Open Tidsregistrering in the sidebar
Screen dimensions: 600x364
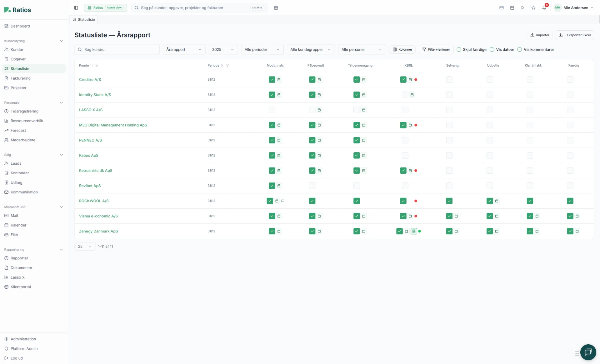tap(34, 111)
